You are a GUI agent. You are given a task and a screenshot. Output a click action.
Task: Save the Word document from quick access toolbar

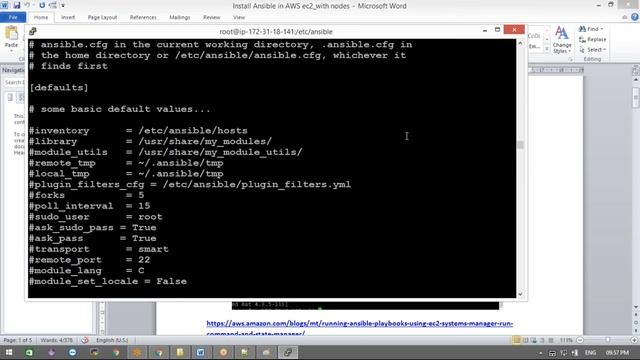click(x=16, y=5)
